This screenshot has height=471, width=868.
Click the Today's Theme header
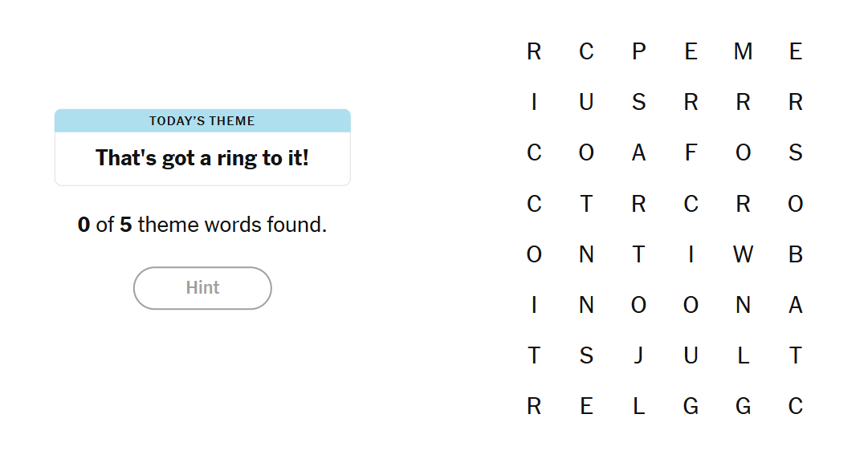click(x=202, y=121)
